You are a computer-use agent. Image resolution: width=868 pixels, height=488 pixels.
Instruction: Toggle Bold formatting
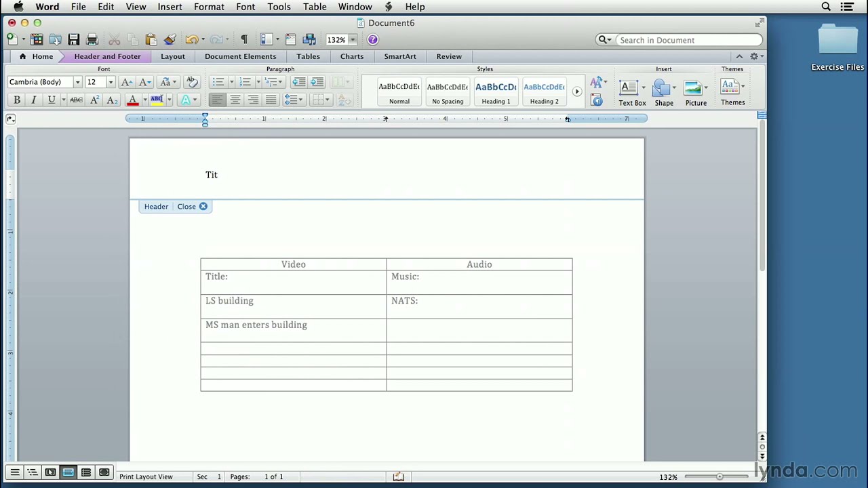pos(17,100)
